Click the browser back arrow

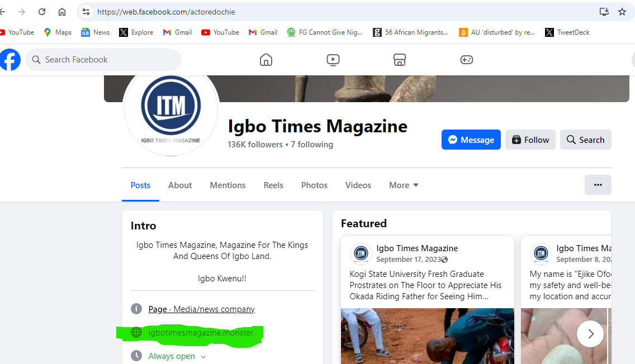(2, 12)
